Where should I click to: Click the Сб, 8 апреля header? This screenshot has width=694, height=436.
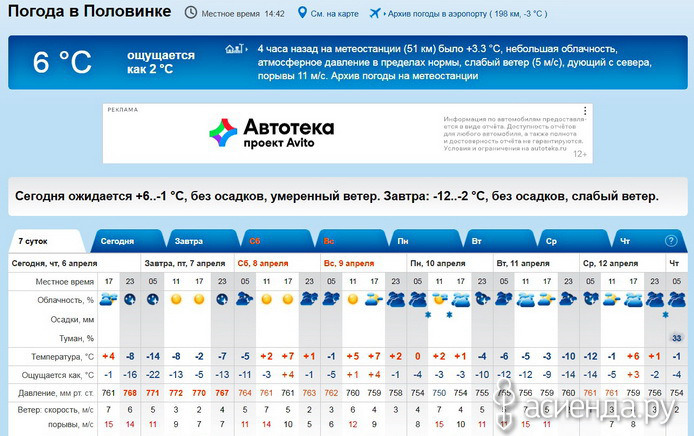pyautogui.click(x=263, y=263)
